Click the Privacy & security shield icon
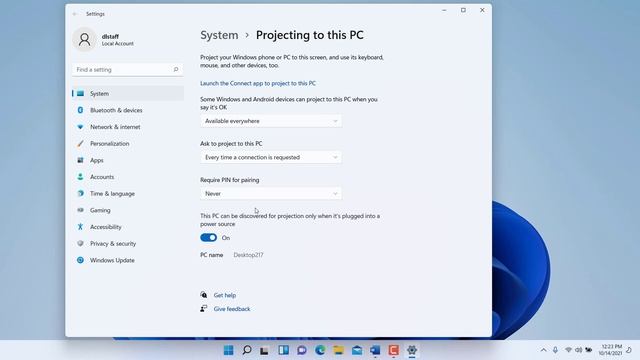Viewport: 640px width, 360px height. 80,243
